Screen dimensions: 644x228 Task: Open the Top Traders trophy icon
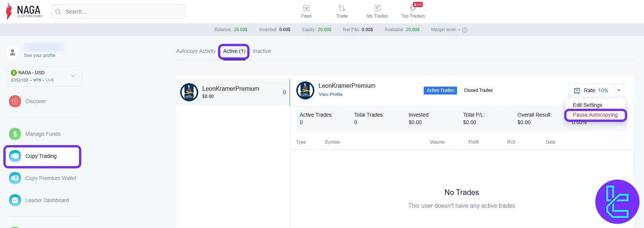coord(413,8)
